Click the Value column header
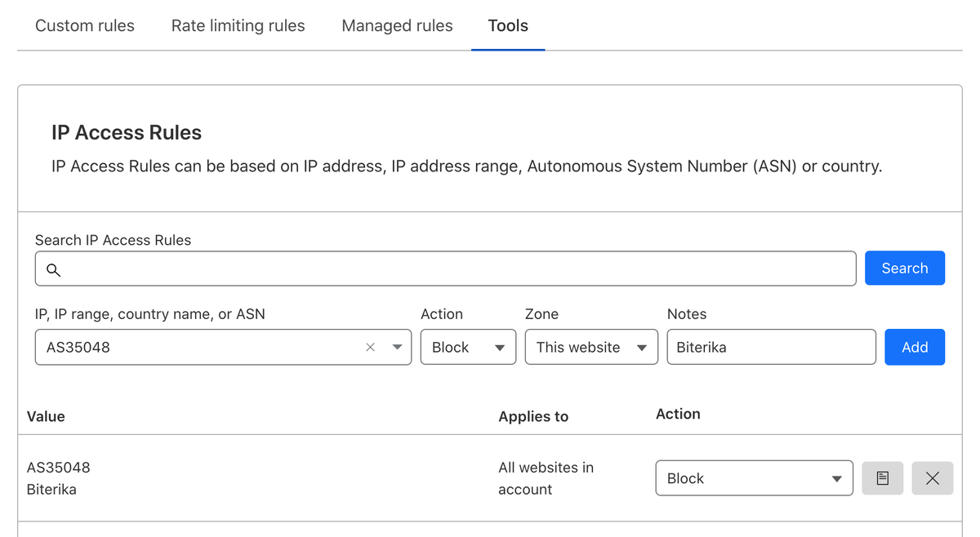The height and width of the screenshot is (537, 980). tap(46, 416)
